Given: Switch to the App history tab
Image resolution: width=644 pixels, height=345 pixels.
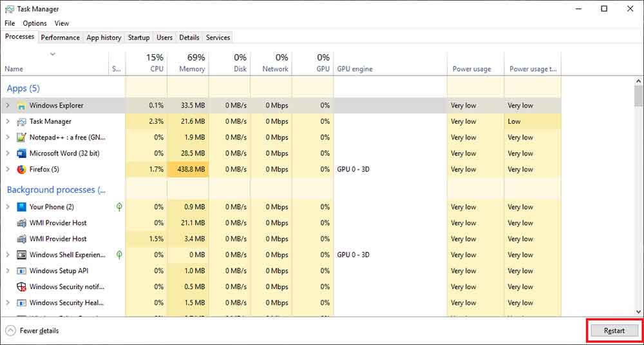Looking at the screenshot, I should pyautogui.click(x=104, y=37).
